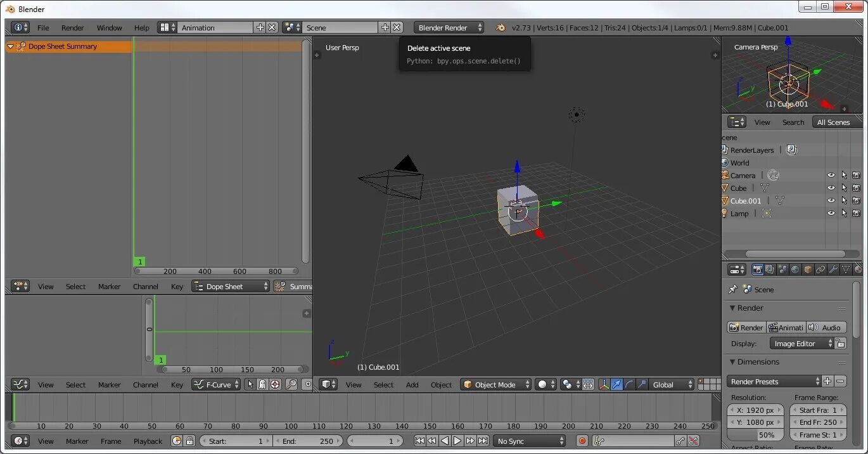Add a new screen layout next to Animation
868x454 pixels.
[x=260, y=27]
